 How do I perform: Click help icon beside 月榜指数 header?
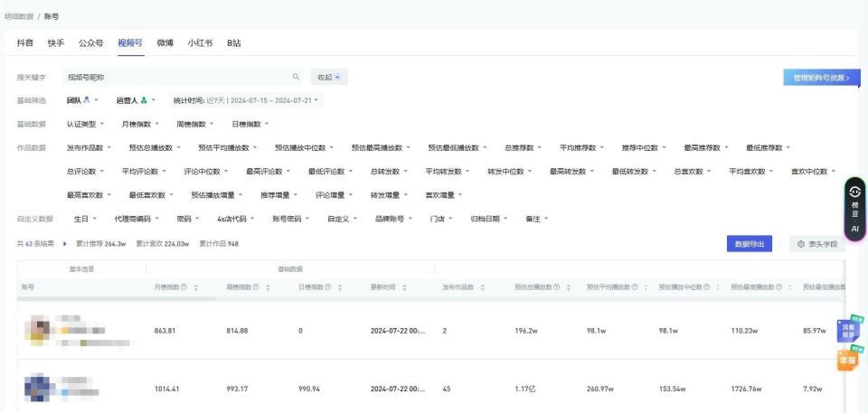[184, 287]
